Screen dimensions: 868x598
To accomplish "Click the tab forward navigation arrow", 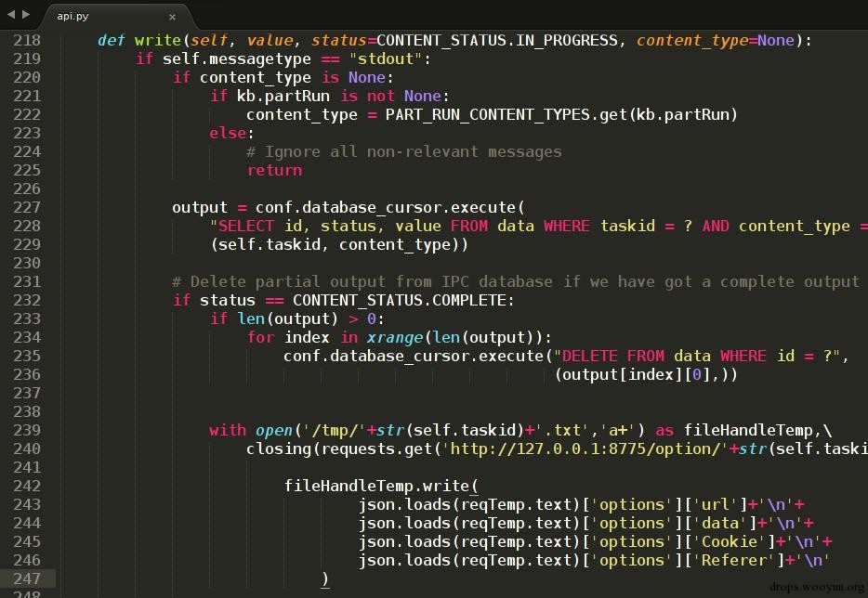I will coord(26,14).
